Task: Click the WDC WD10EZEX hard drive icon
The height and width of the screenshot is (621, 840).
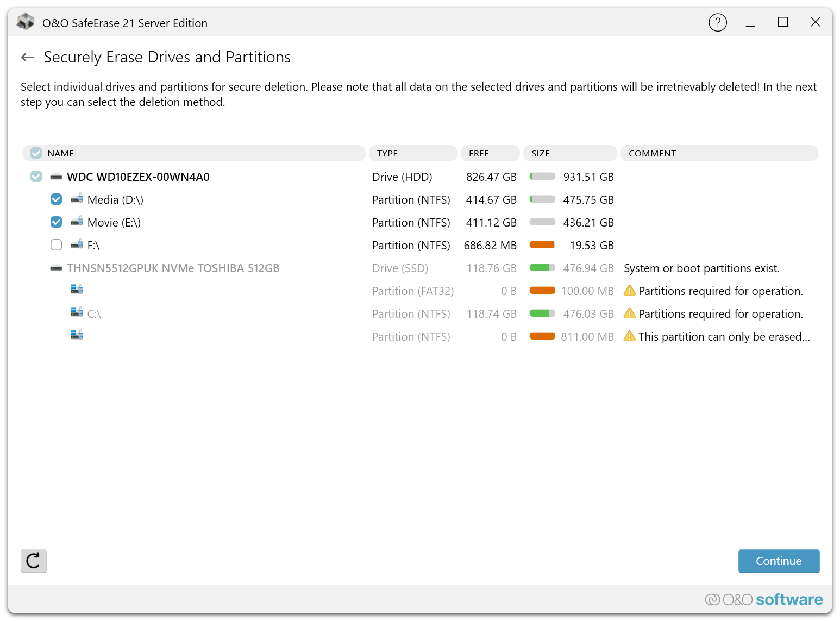Action: [56, 177]
